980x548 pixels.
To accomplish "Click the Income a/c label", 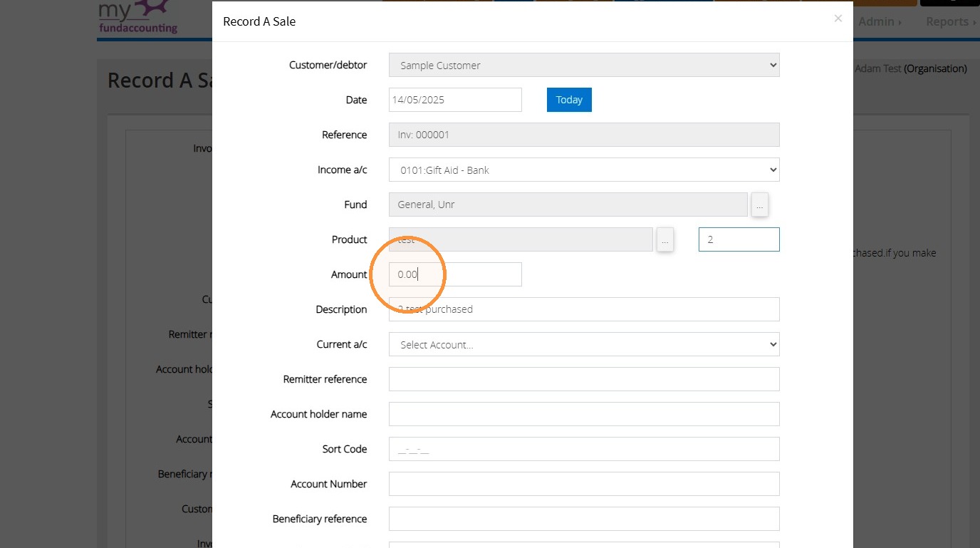I will tap(343, 170).
